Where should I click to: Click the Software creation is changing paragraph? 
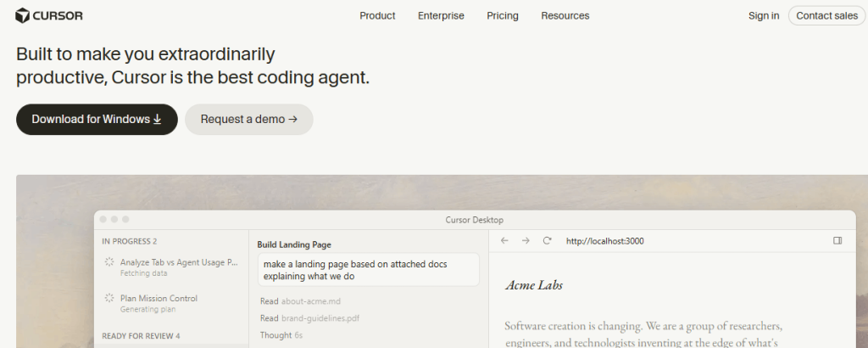coord(643,334)
